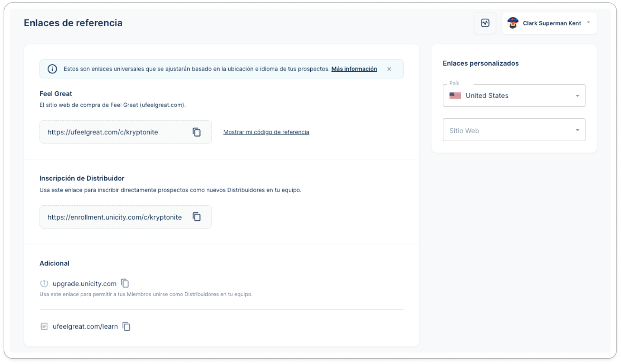Click the País dropdown arrow
621x364 pixels.
577,96
